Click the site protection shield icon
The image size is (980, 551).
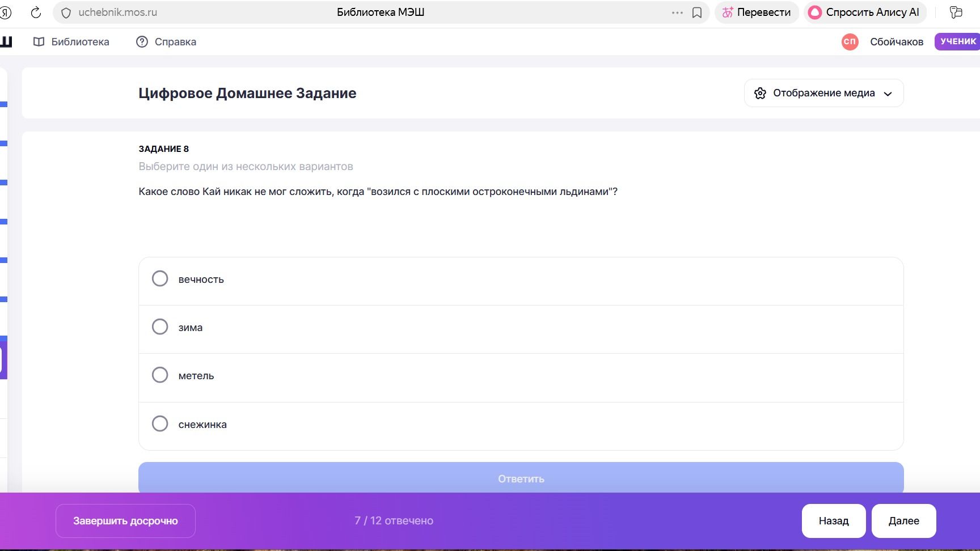pos(66,12)
